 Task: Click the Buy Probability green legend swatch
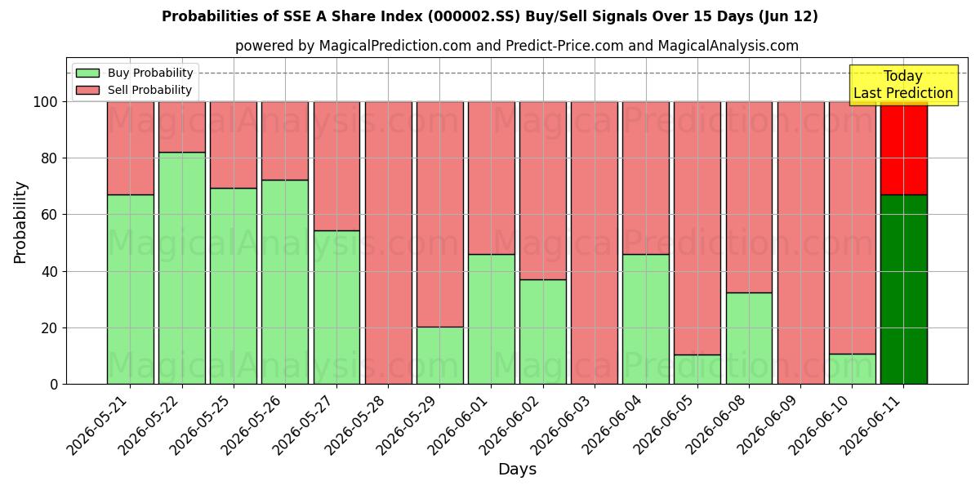[x=87, y=73]
